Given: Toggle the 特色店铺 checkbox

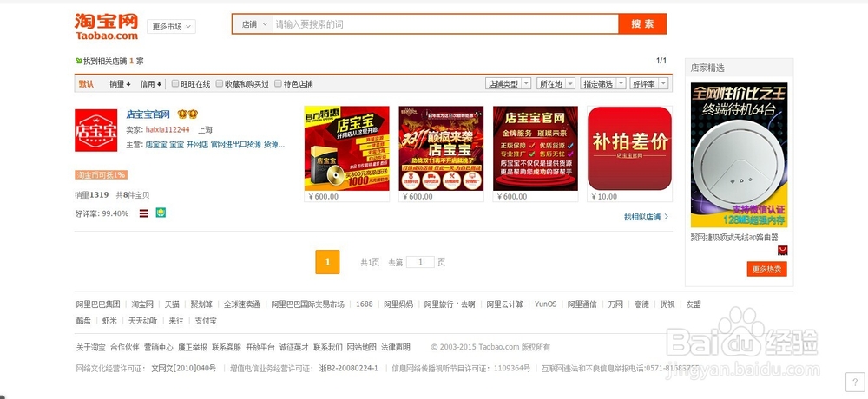Looking at the screenshot, I should [x=278, y=83].
